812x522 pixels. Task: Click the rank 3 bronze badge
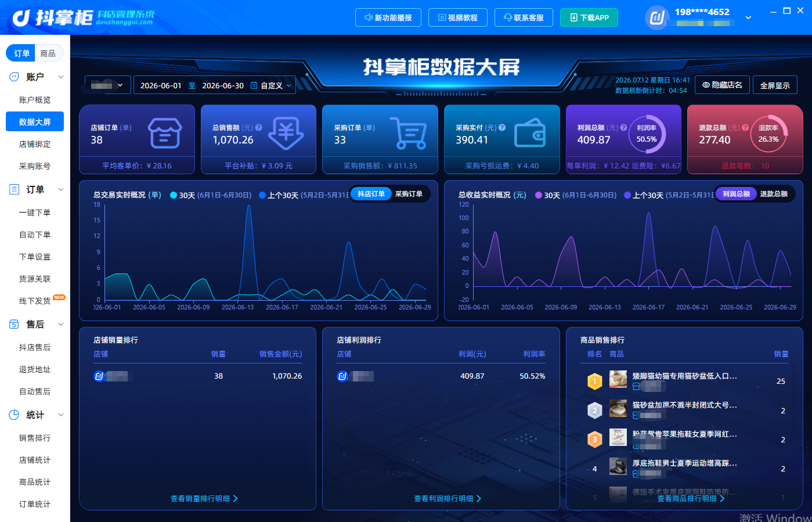[594, 440]
